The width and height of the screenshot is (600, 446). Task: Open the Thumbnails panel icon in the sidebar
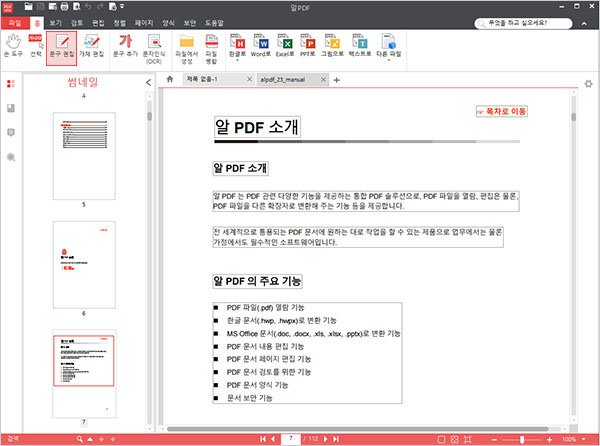click(11, 83)
